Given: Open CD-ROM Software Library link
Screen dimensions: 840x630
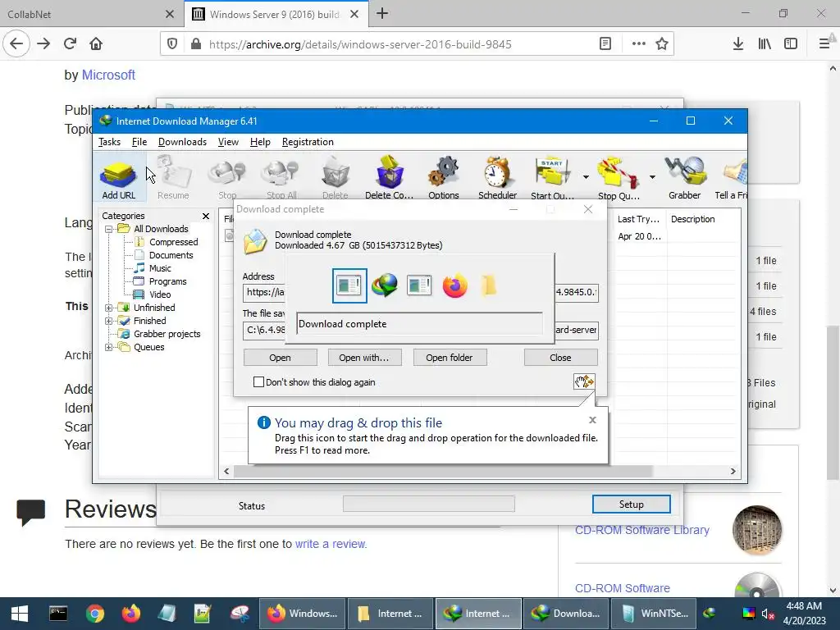Looking at the screenshot, I should click(x=641, y=530).
